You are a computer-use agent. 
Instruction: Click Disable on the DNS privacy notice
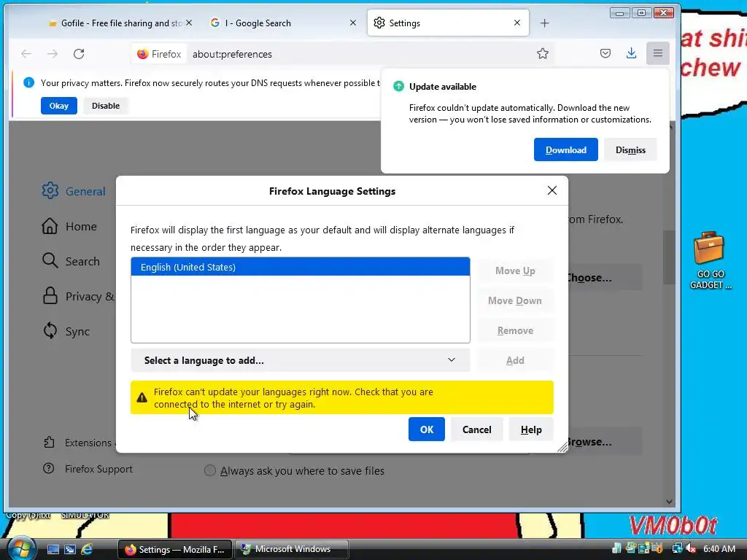(x=106, y=106)
